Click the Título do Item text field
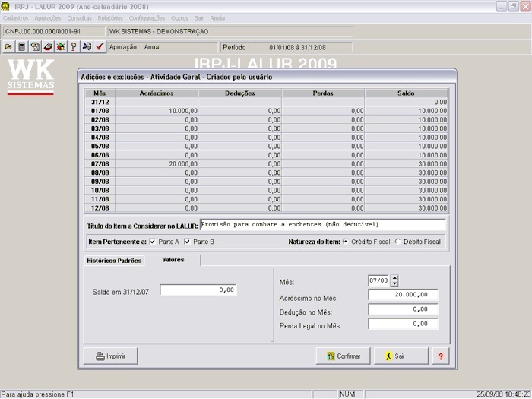 point(322,225)
